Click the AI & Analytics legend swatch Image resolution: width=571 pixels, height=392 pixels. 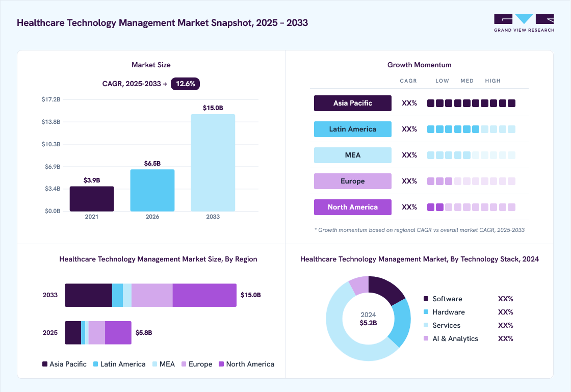click(426, 338)
